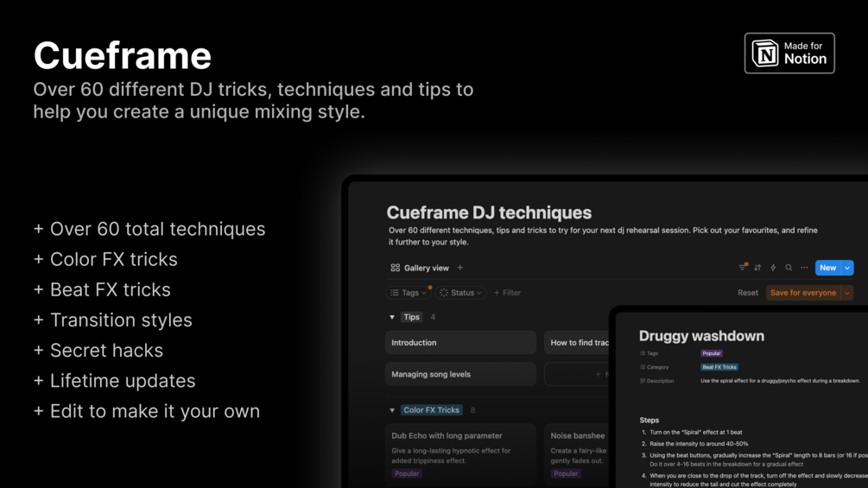
Task: Collapse the Color FX Tricks group triangle
Action: [x=392, y=410]
